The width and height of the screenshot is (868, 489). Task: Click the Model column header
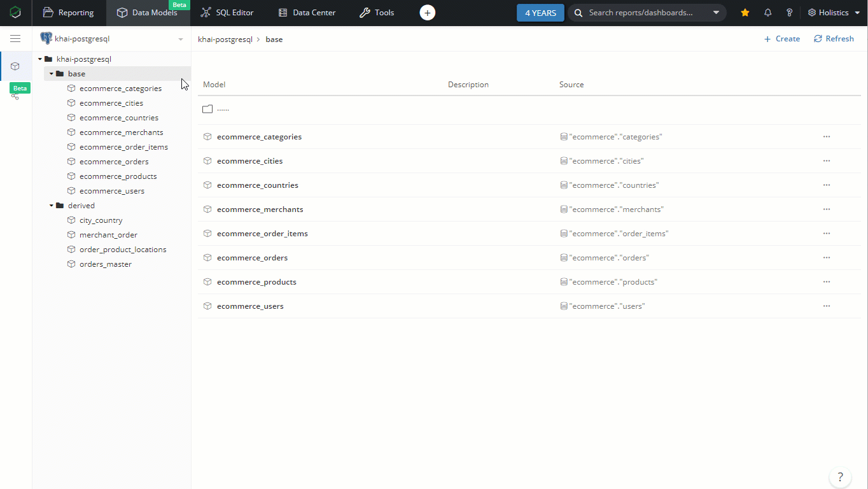pyautogui.click(x=214, y=85)
